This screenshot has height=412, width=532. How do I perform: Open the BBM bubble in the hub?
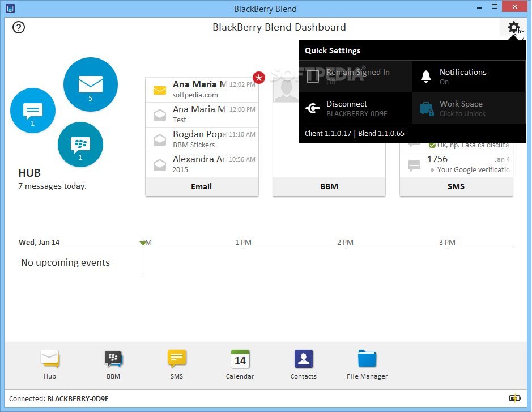(x=80, y=145)
